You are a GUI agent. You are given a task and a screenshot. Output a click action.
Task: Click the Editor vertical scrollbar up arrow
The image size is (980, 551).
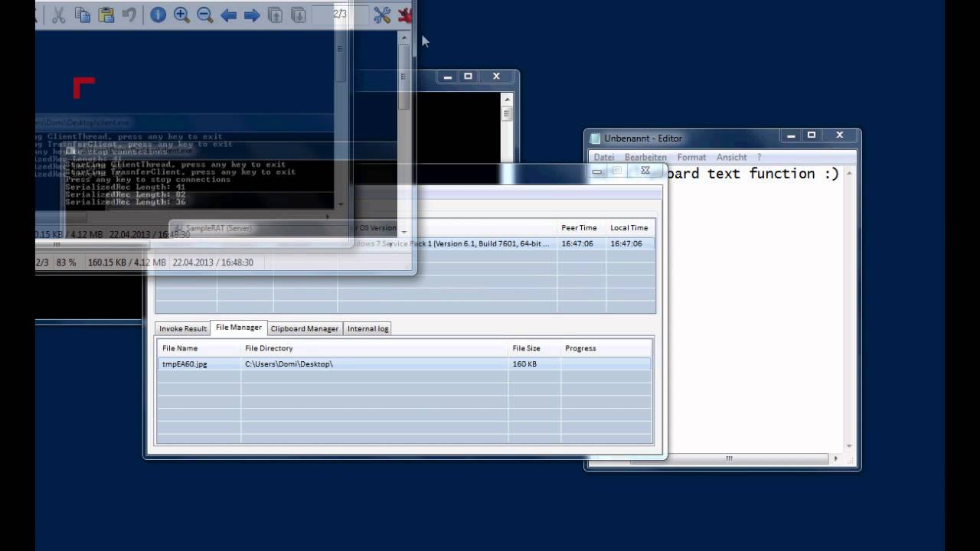click(849, 172)
